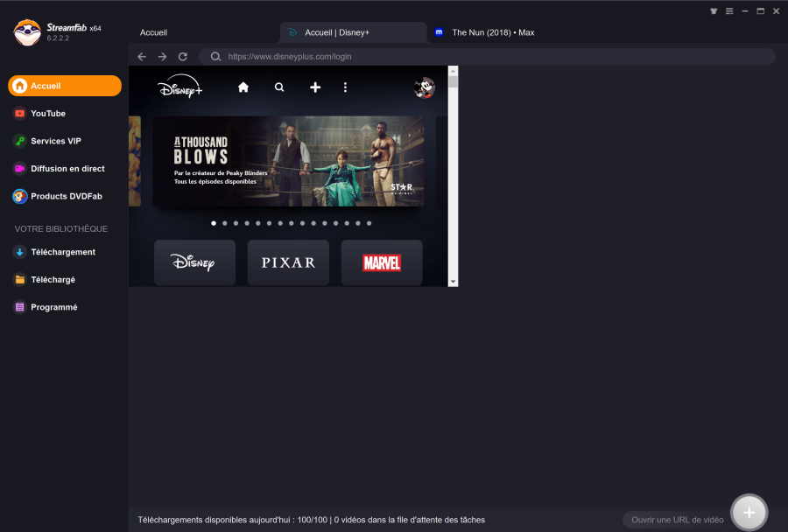Minimize the StreamFab window
Image resolution: width=788 pixels, height=532 pixels.
point(745,11)
